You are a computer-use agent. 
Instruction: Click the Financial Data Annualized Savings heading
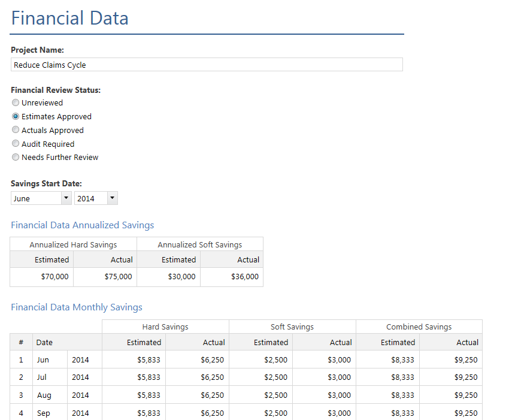point(83,225)
